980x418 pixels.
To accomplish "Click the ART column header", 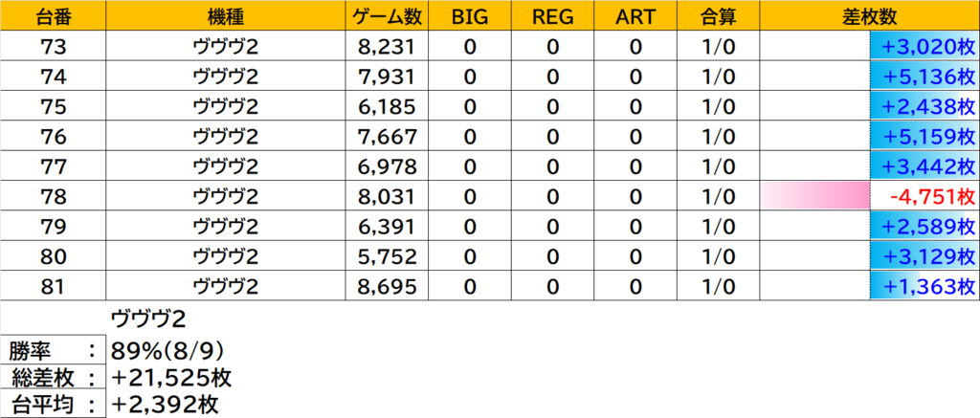I will pyautogui.click(x=635, y=16).
